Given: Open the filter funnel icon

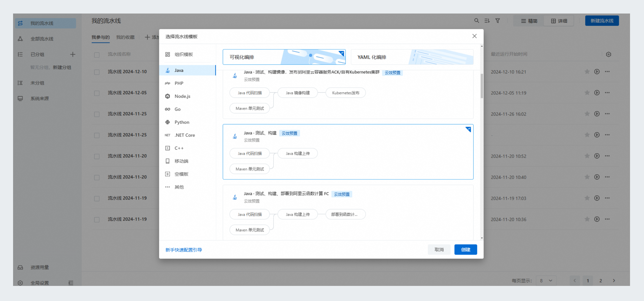Looking at the screenshot, I should click(x=497, y=21).
